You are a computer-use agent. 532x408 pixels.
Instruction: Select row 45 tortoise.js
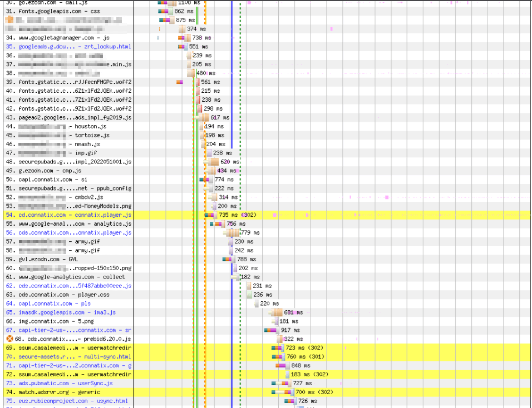click(58, 135)
